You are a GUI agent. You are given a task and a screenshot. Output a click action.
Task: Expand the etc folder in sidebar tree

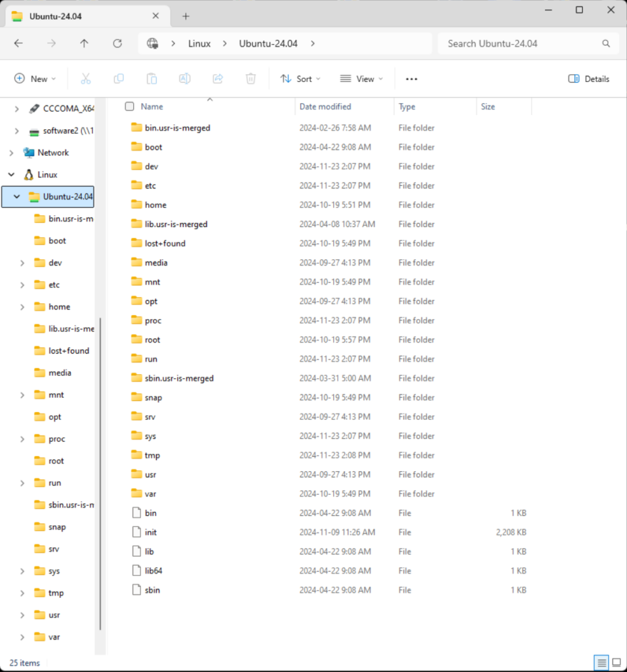(22, 285)
